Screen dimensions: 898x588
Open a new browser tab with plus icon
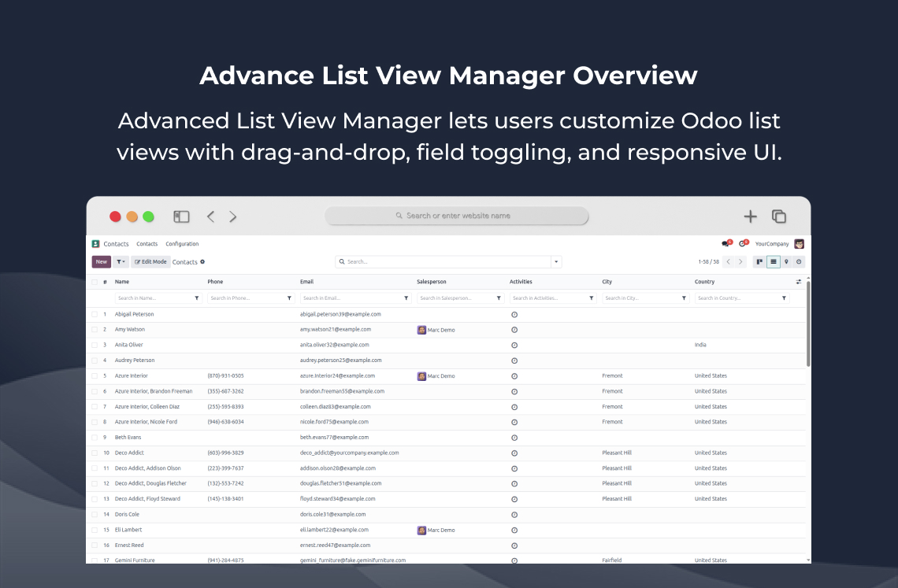pyautogui.click(x=750, y=216)
